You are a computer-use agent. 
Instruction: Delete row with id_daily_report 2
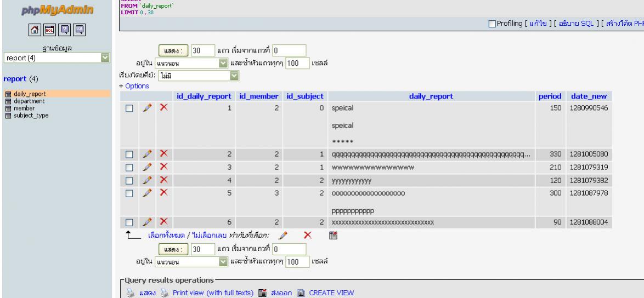coord(164,154)
